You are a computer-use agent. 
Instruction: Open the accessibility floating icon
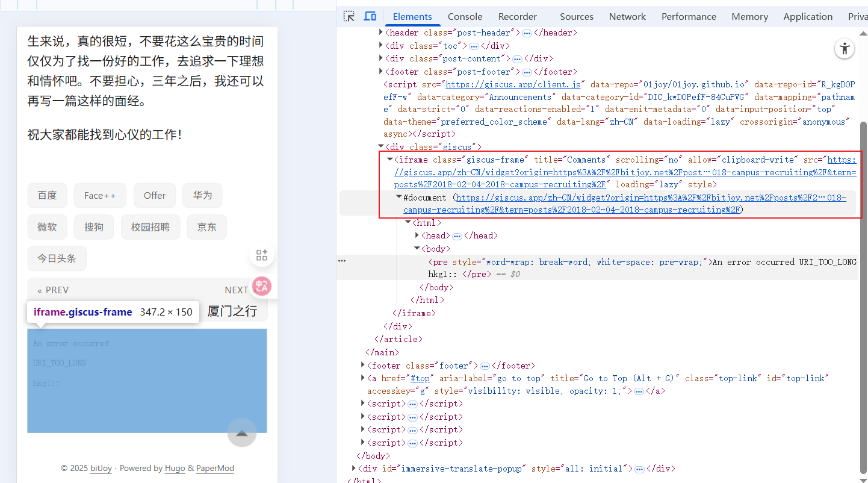click(845, 49)
